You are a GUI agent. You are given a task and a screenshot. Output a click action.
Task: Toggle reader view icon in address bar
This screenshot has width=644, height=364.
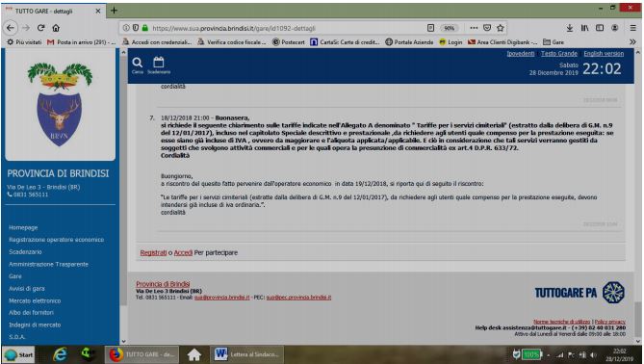(430, 28)
